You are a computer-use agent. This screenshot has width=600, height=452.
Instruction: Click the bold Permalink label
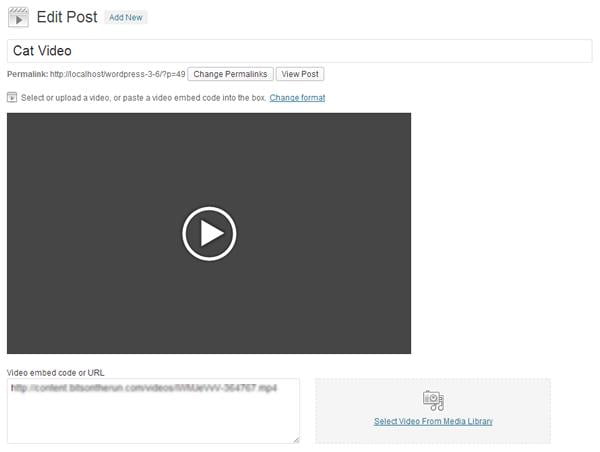[x=27, y=75]
